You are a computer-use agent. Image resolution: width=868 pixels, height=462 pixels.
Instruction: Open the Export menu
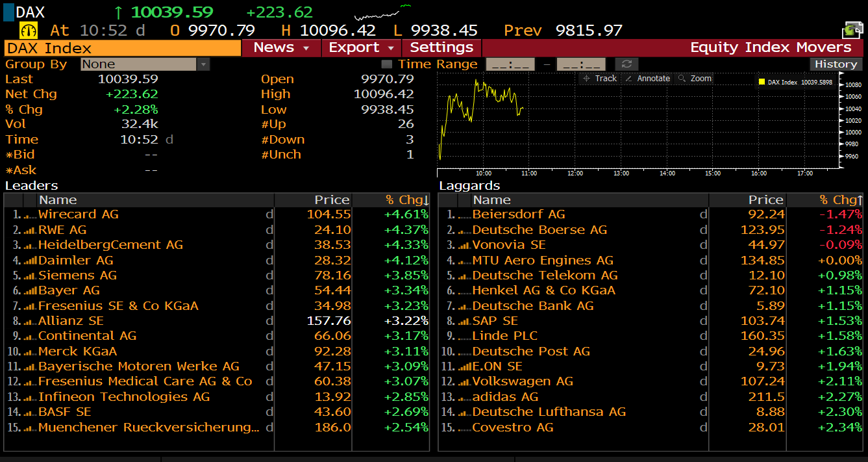(x=362, y=47)
